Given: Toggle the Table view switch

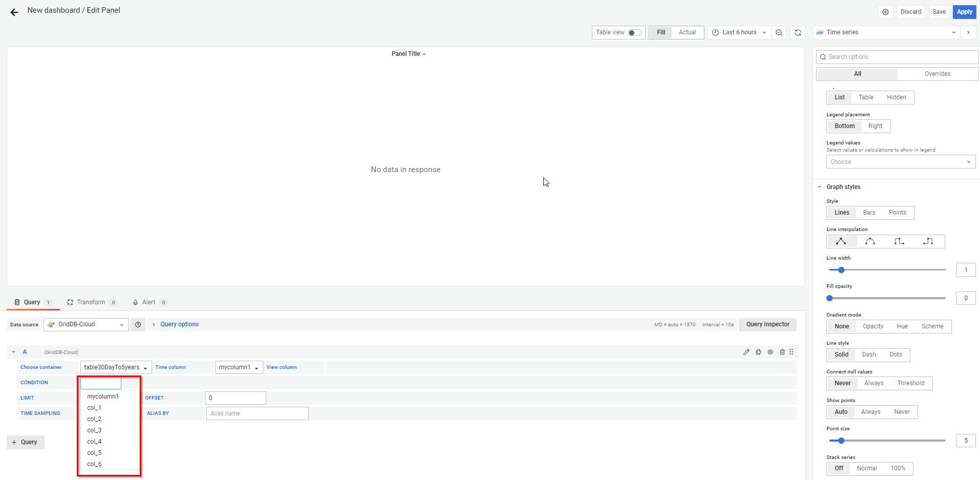Looking at the screenshot, I should [x=634, y=32].
